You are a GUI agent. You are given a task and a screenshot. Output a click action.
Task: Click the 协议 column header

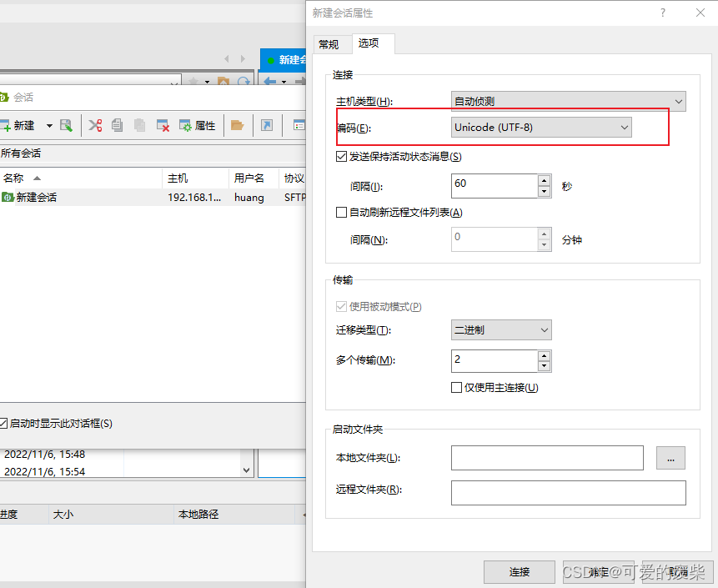(x=293, y=178)
